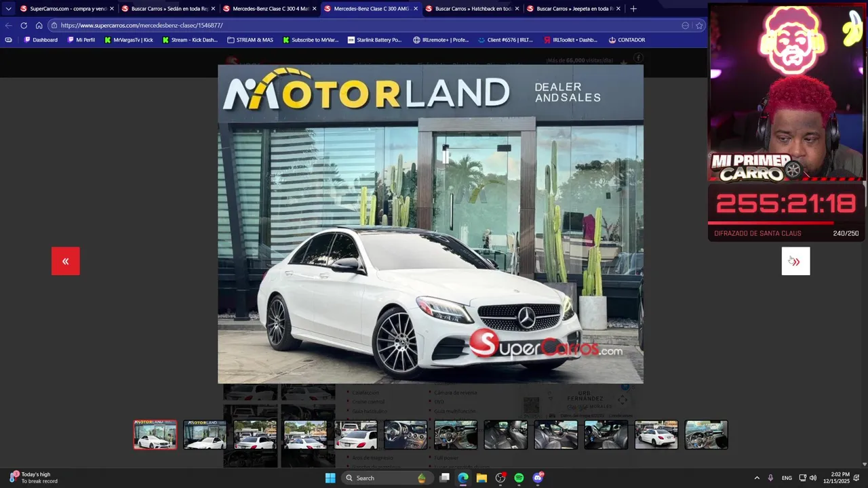
Task: Open the Windows Start menu
Action: click(330, 478)
